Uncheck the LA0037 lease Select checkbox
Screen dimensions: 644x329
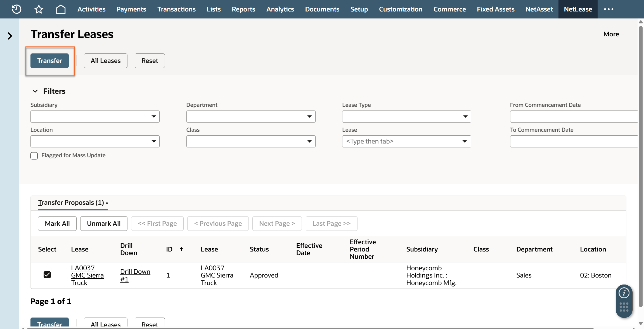47,275
